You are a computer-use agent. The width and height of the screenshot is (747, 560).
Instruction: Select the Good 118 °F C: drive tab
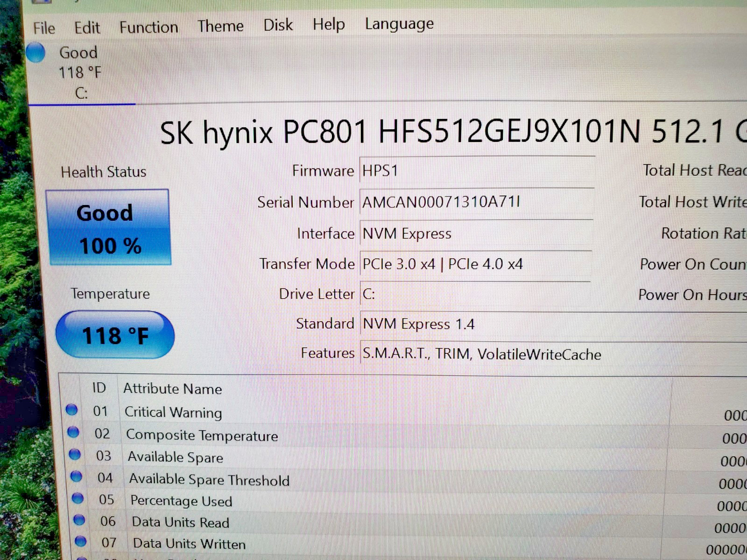click(80, 72)
